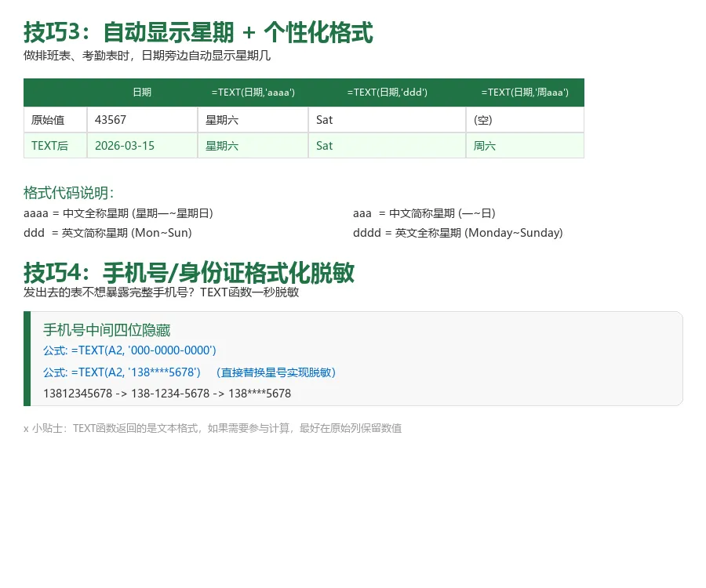The image size is (706, 588).
Task: Click header =TEXT(日期,'ddd')
Action: [x=388, y=93]
